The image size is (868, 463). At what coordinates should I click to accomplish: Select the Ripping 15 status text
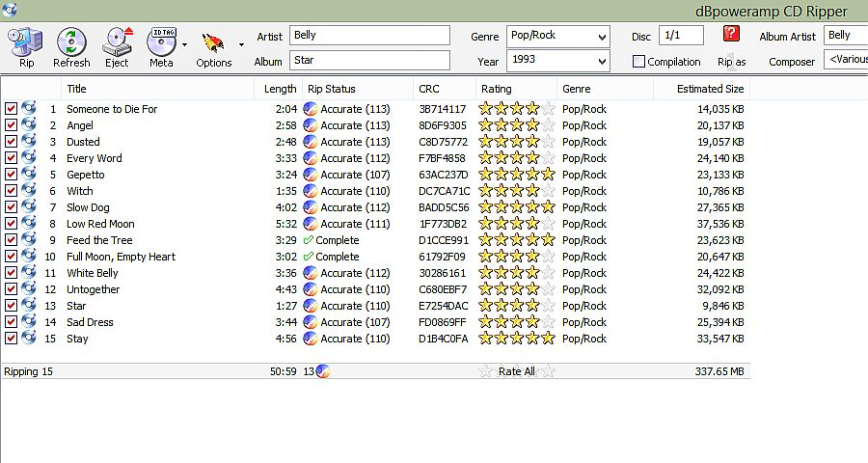pos(28,371)
